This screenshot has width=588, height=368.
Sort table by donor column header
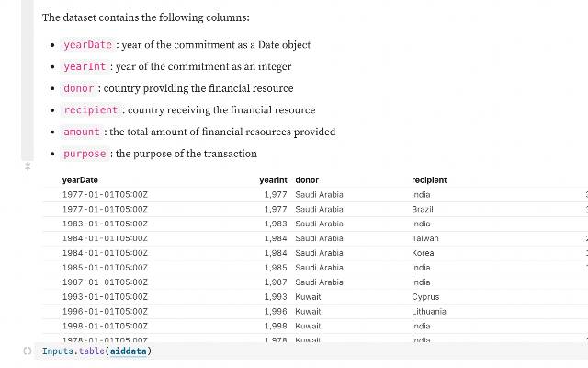pyautogui.click(x=307, y=180)
